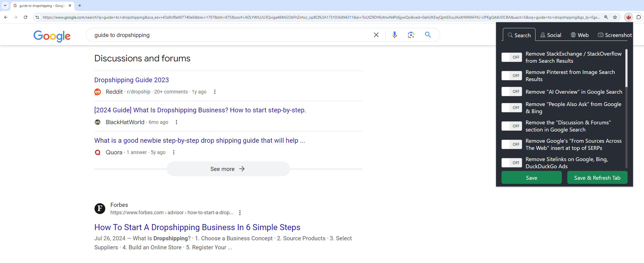Toggle Remove Sitelinks on Ads switch
This screenshot has width=644, height=263.
tap(512, 163)
